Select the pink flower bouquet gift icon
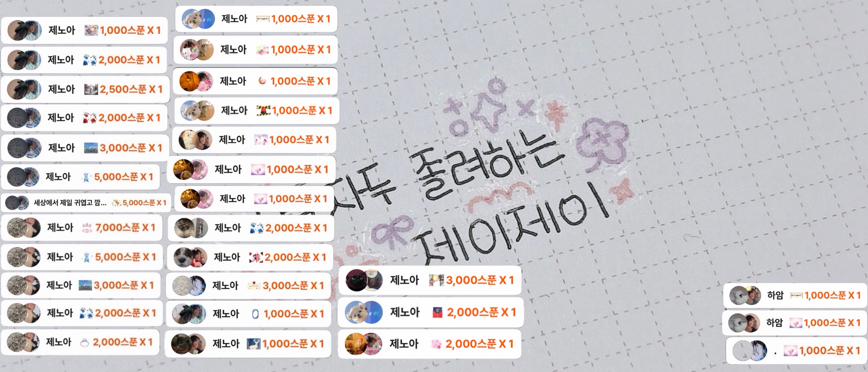The width and height of the screenshot is (868, 372). [x=436, y=344]
